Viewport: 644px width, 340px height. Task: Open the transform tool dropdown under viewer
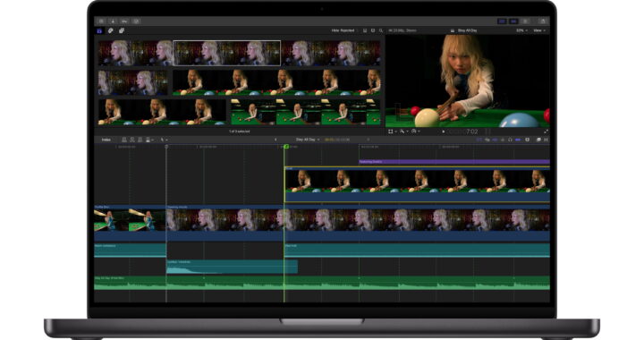393,132
